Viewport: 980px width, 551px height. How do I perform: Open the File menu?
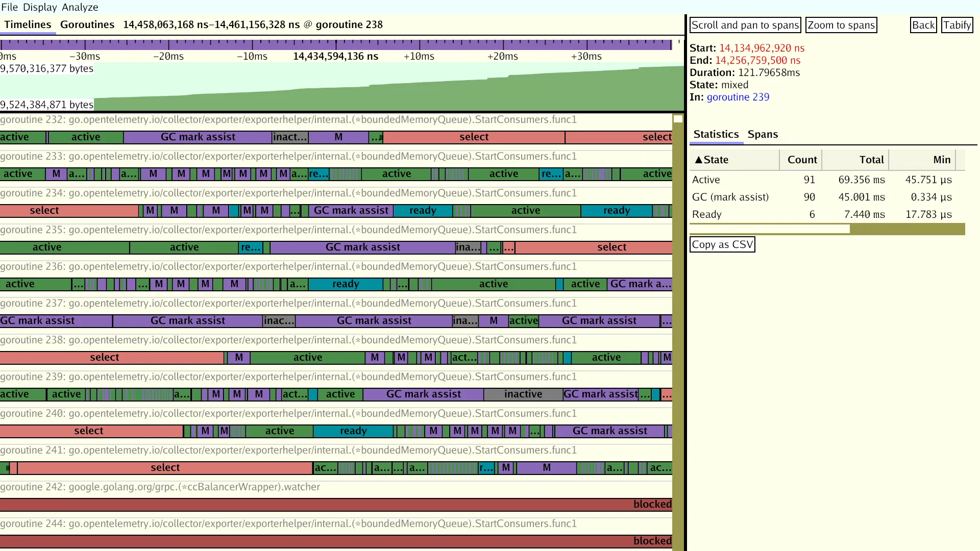(x=10, y=7)
